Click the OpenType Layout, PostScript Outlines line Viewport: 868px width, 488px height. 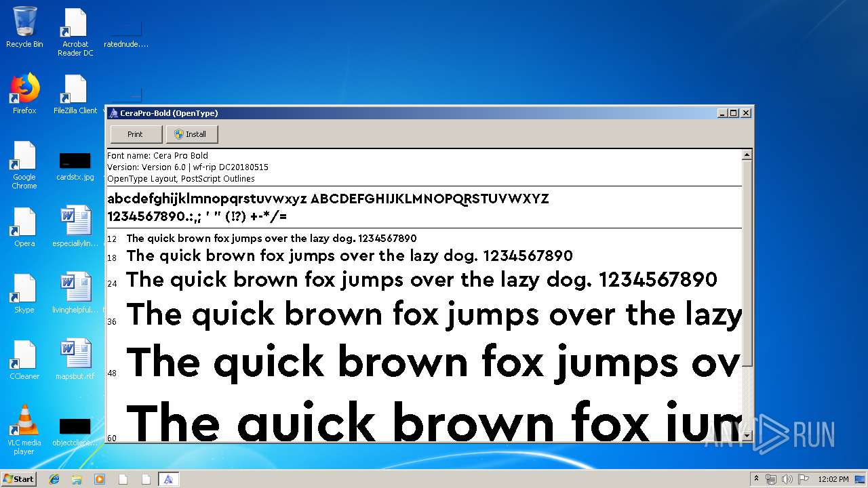181,179
